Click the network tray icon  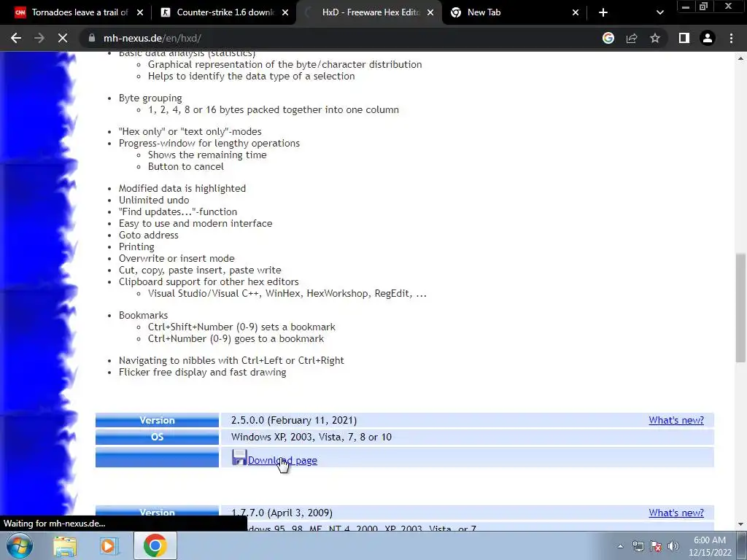[638, 547]
